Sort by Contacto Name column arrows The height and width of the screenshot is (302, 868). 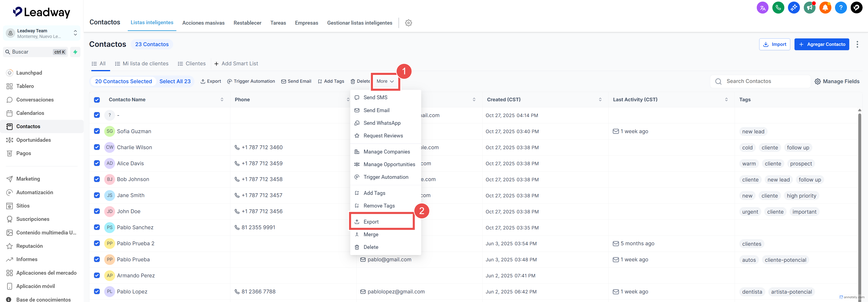click(x=222, y=99)
